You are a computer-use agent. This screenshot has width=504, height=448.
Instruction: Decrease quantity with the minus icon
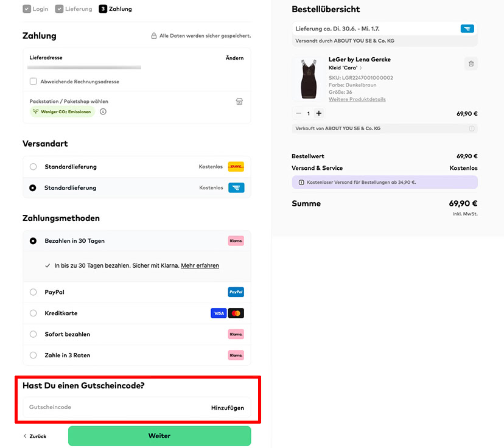click(x=299, y=113)
